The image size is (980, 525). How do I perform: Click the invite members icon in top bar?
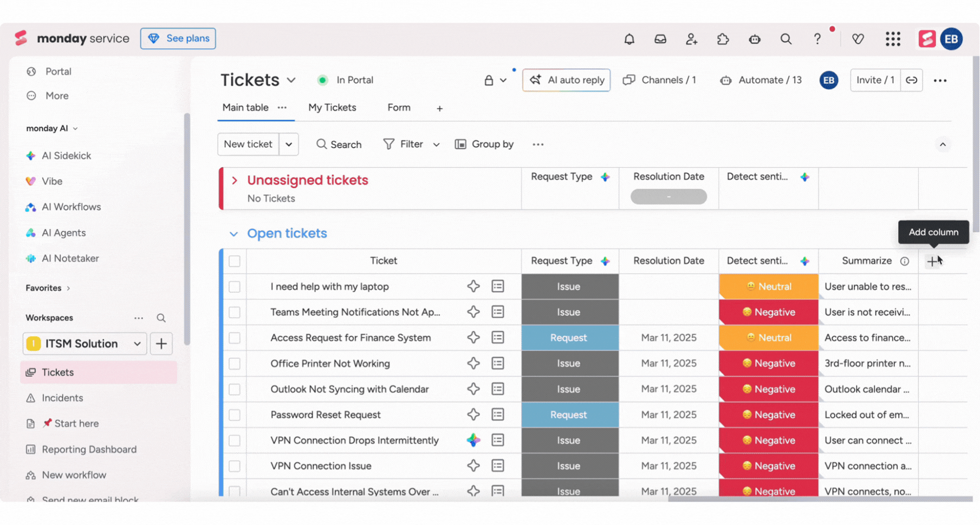click(x=691, y=39)
